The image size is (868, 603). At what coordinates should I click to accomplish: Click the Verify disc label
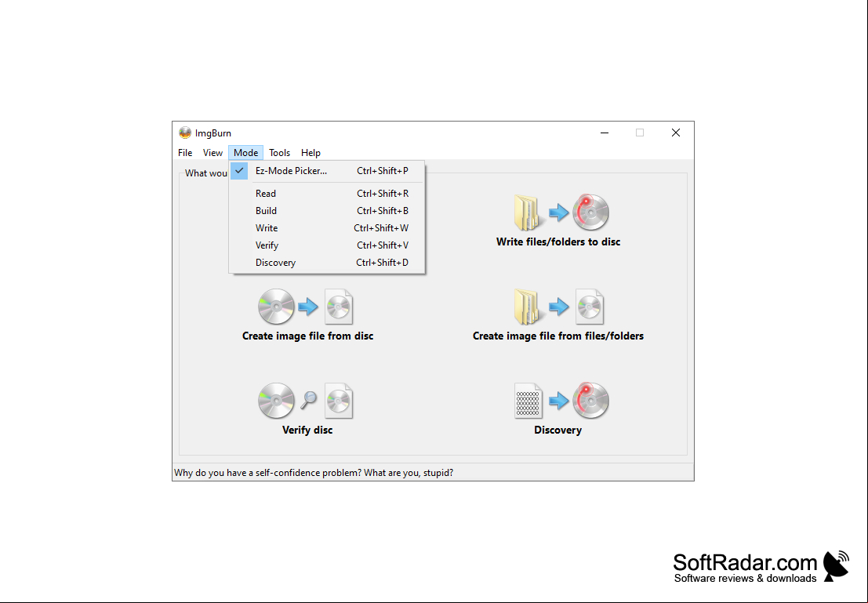coord(307,430)
